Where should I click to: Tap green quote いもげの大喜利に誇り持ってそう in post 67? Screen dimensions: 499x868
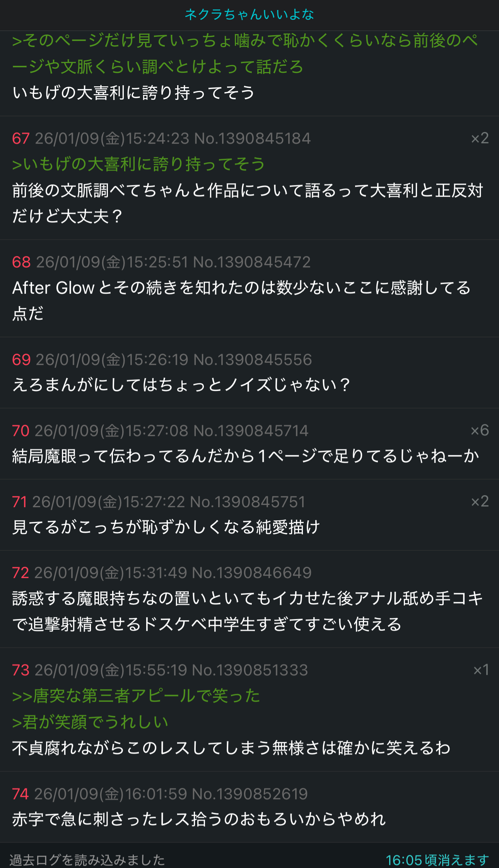click(138, 164)
